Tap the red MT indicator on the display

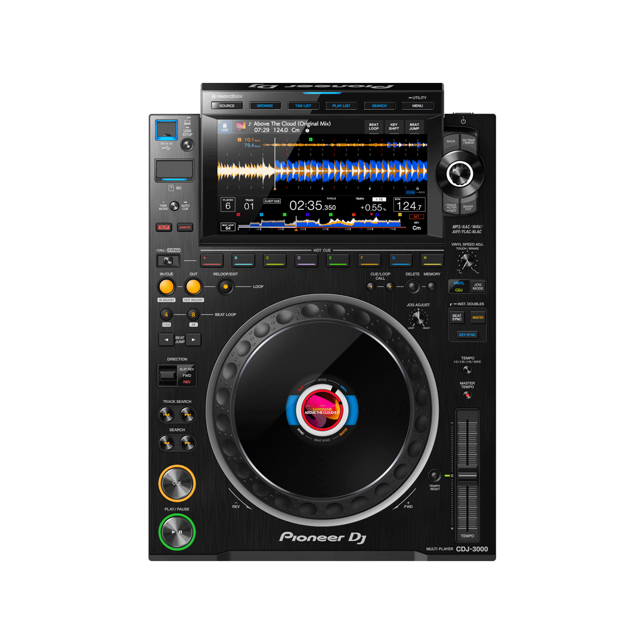416,216
